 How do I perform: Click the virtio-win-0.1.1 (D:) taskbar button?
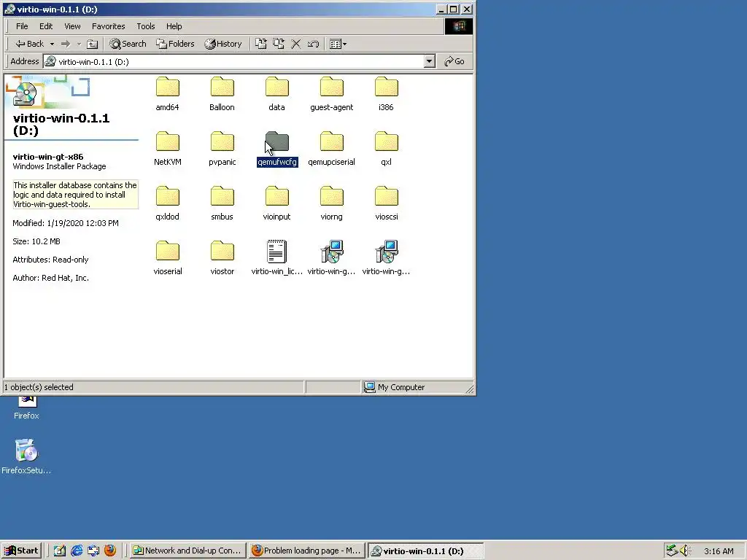pyautogui.click(x=426, y=551)
